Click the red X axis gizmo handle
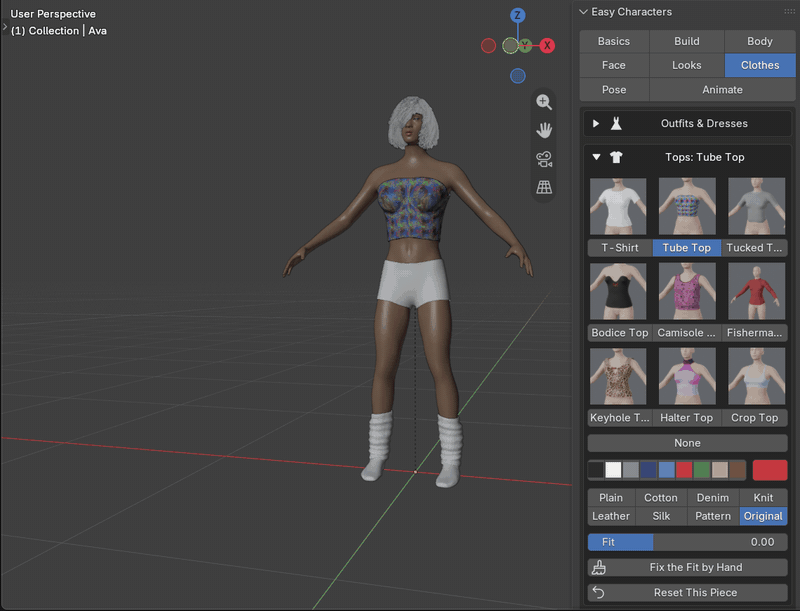Screen dimensions: 800x611 [x=547, y=45]
